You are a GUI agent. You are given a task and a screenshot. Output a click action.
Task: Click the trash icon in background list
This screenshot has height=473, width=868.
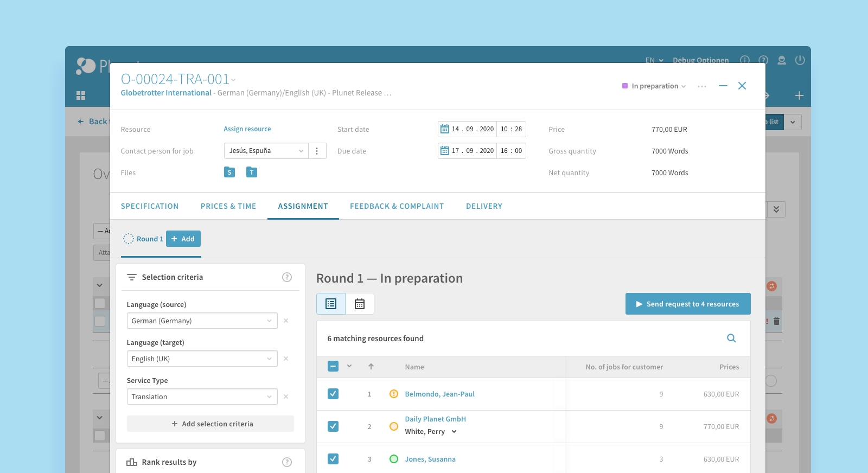[776, 321]
